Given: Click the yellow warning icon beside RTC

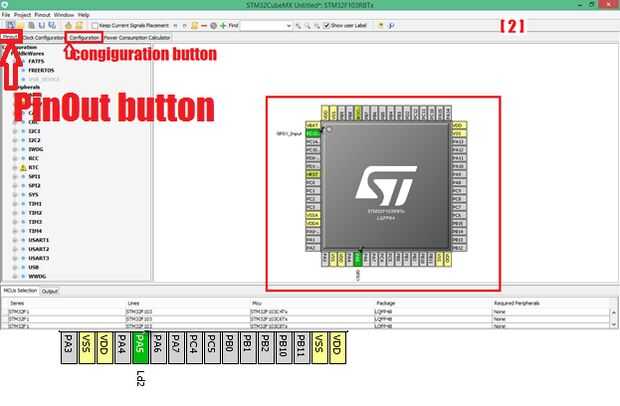Looking at the screenshot, I should click(x=23, y=168).
